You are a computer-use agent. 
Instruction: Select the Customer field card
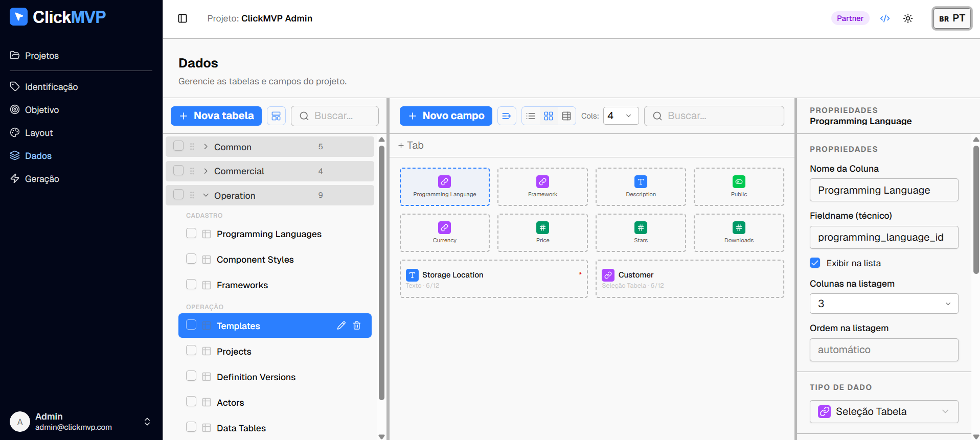pyautogui.click(x=690, y=279)
